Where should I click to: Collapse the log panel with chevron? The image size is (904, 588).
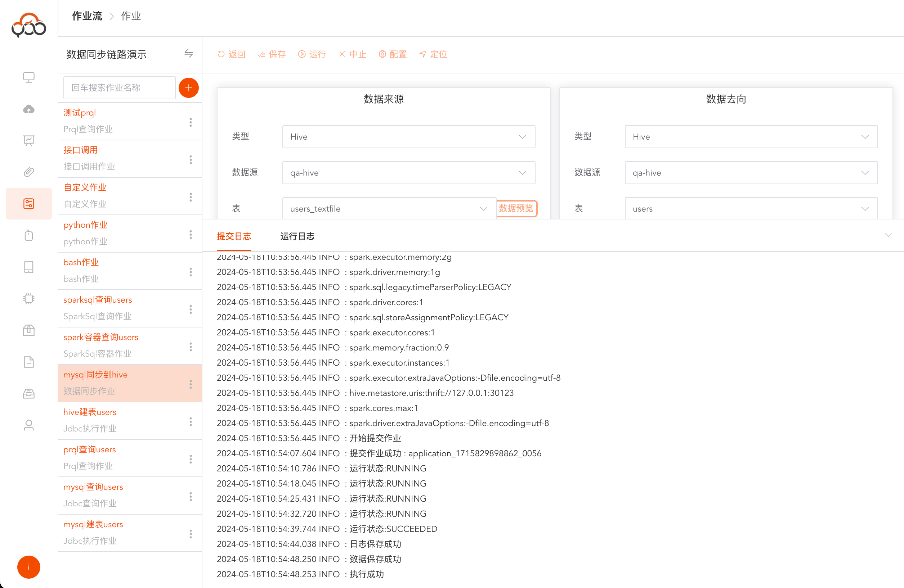click(888, 235)
